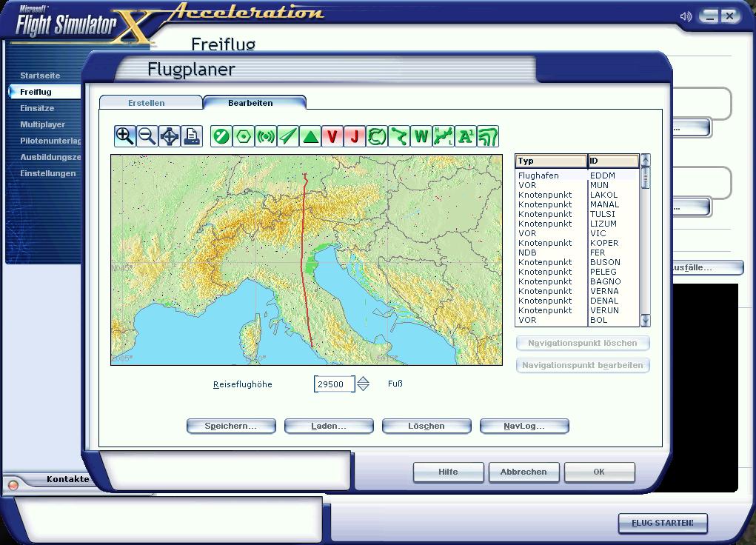Open Einstellungen in the sidebar
756x545 pixels.
(47, 173)
